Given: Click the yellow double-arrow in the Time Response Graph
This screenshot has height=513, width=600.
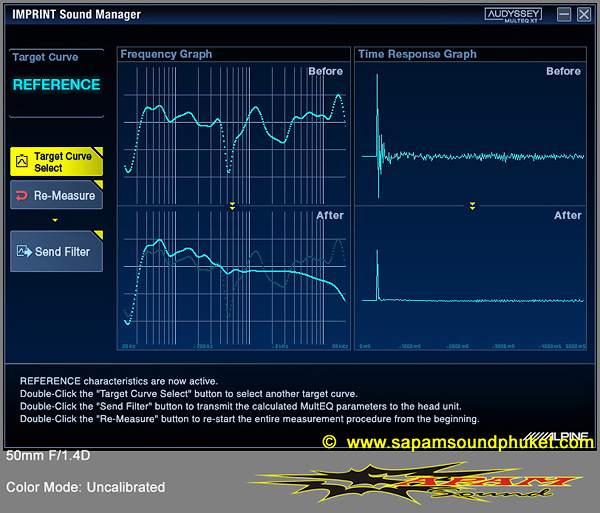Looking at the screenshot, I should (473, 206).
